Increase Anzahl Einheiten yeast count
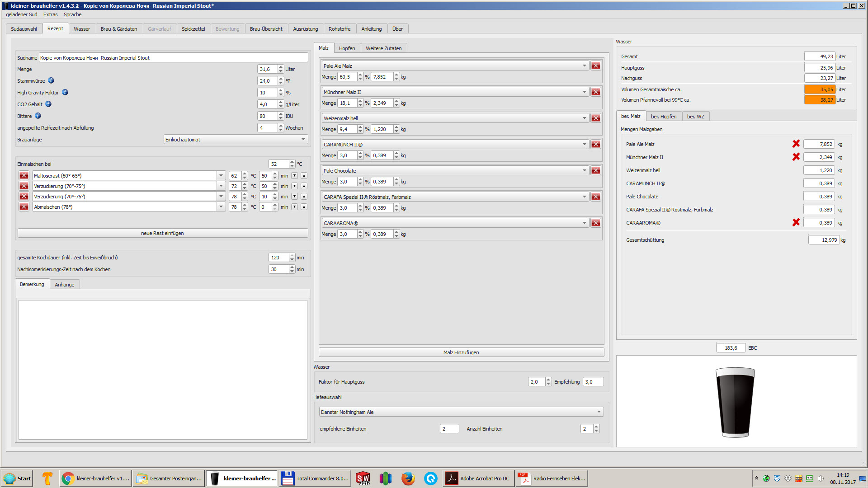This screenshot has height=488, width=868. [x=596, y=427]
